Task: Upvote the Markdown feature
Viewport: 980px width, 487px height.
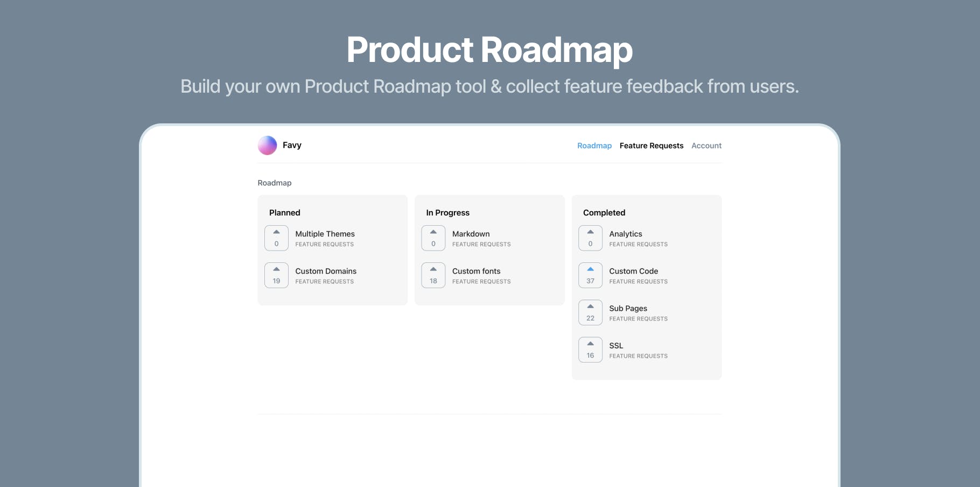Action: 433,238
